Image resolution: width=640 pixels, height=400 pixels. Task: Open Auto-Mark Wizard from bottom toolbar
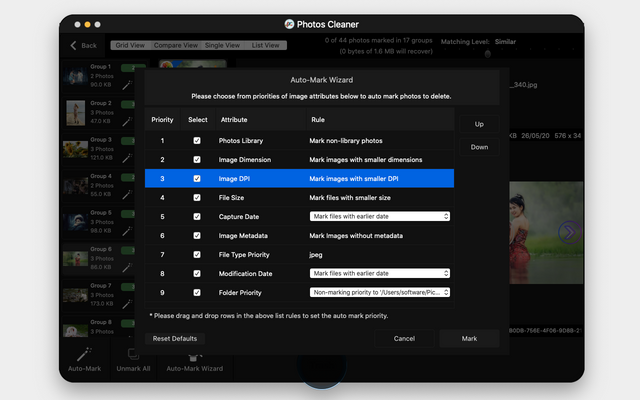194,362
